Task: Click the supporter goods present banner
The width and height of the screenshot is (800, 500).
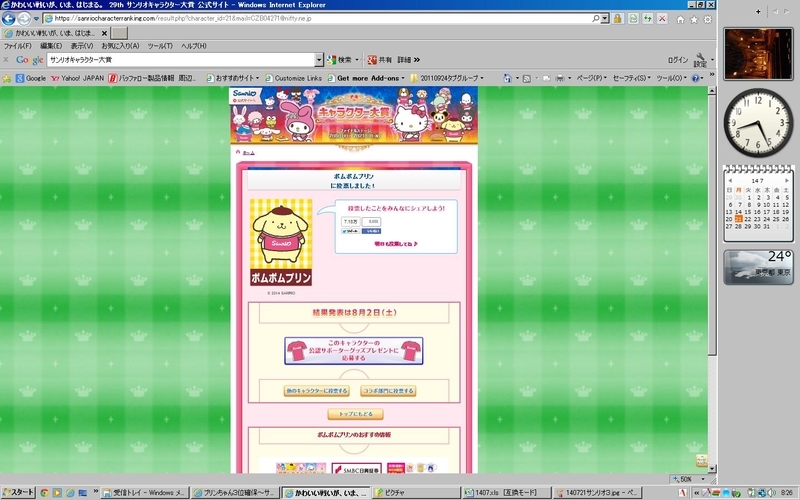Action: click(354, 351)
